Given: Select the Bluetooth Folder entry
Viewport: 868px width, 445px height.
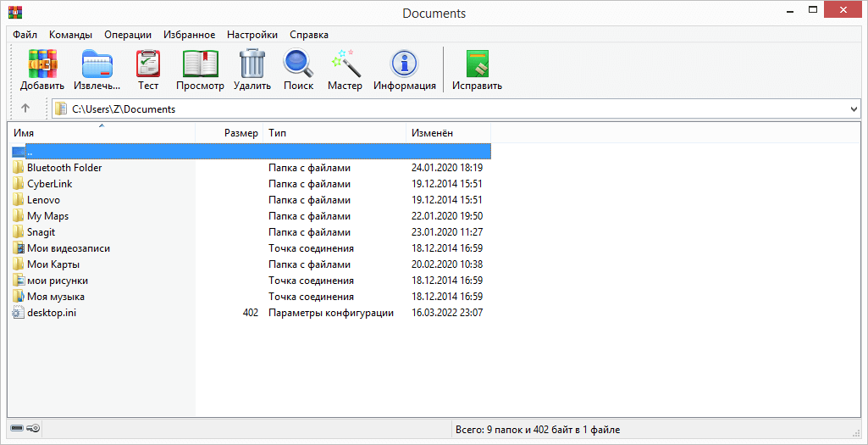Looking at the screenshot, I should pyautogui.click(x=64, y=168).
